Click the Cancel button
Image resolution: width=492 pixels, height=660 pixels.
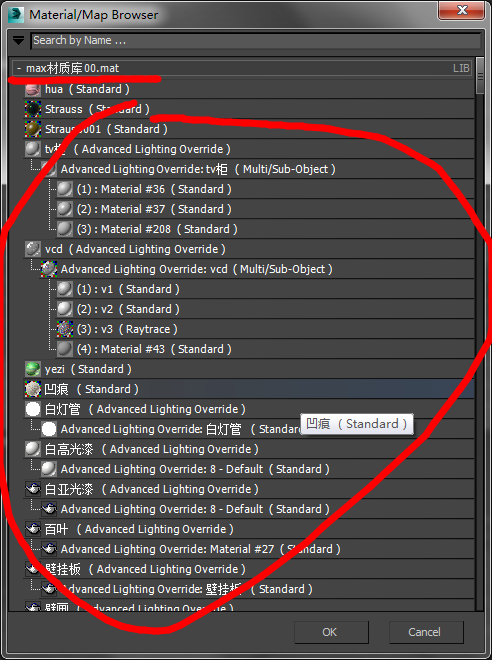(426, 632)
